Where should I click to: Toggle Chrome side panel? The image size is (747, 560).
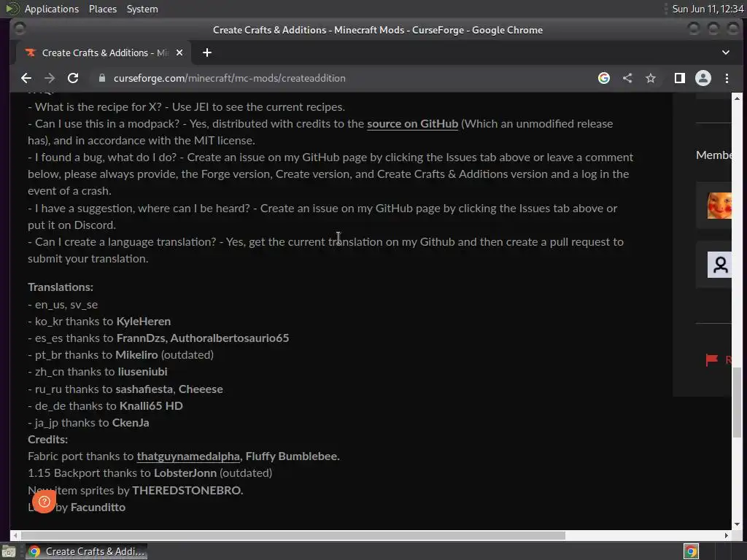pyautogui.click(x=679, y=78)
